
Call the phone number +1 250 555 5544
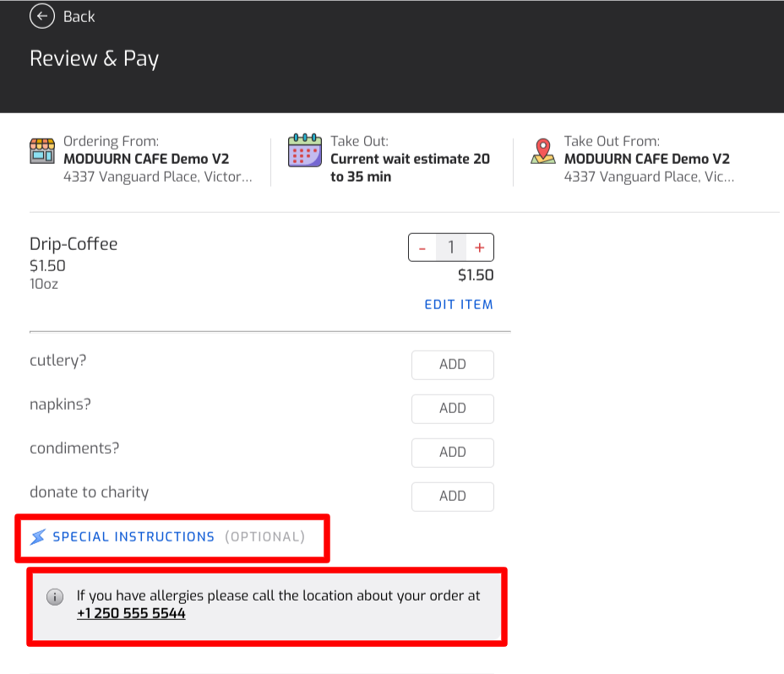(131, 613)
